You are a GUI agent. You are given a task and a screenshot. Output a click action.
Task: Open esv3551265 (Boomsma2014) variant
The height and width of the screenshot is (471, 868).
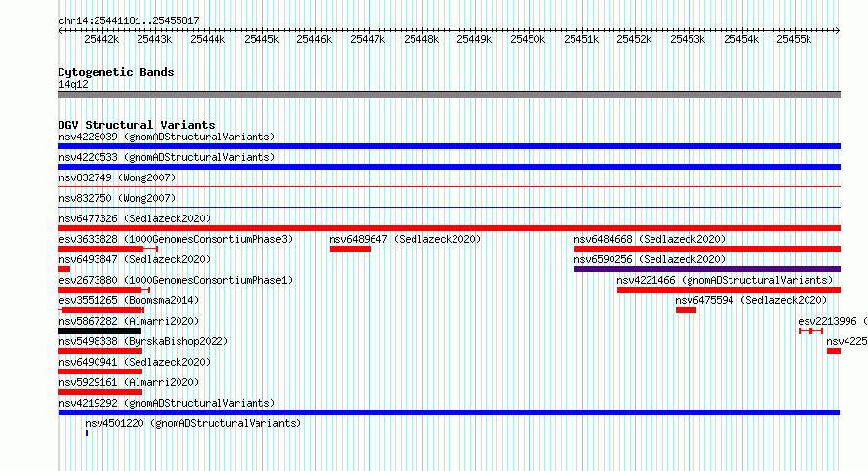click(129, 300)
